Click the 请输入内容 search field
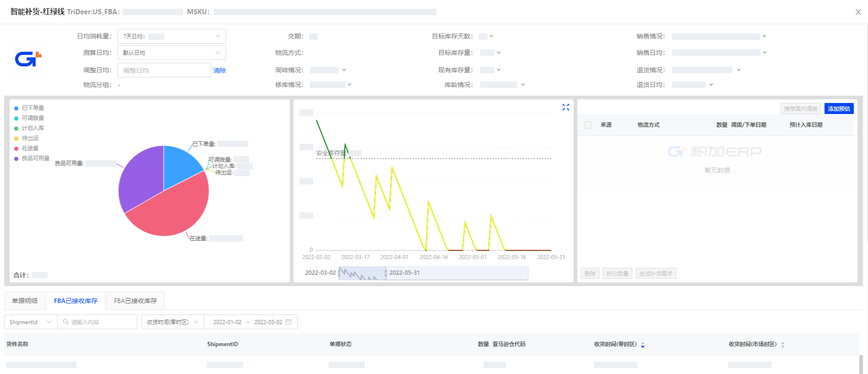The image size is (868, 374). (97, 322)
